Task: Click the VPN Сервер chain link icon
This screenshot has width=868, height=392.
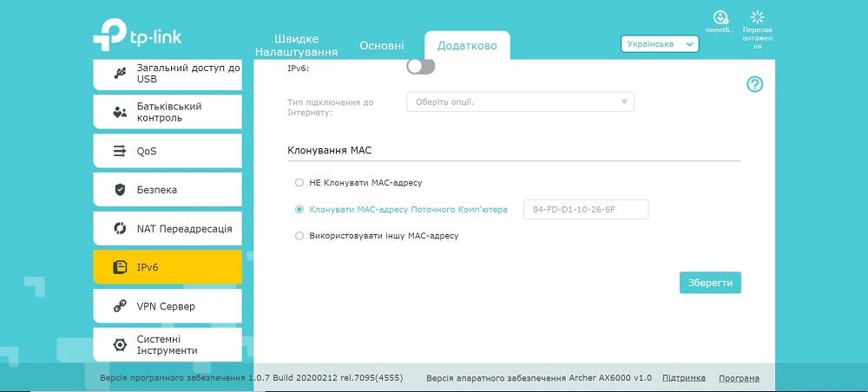Action: pyautogui.click(x=120, y=306)
